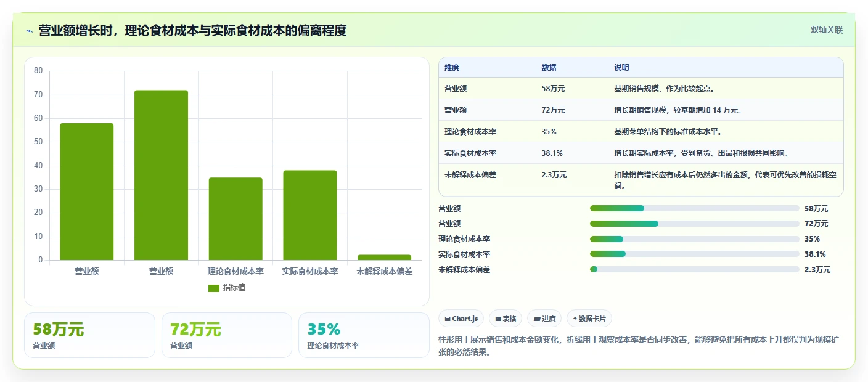
Task: Click the 双轴关联 tag in header
Action: click(826, 30)
